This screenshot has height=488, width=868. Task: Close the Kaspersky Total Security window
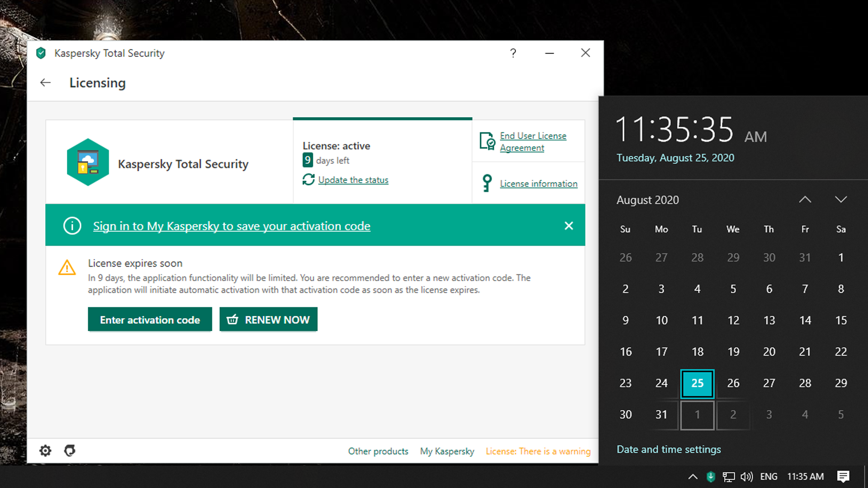[585, 53]
